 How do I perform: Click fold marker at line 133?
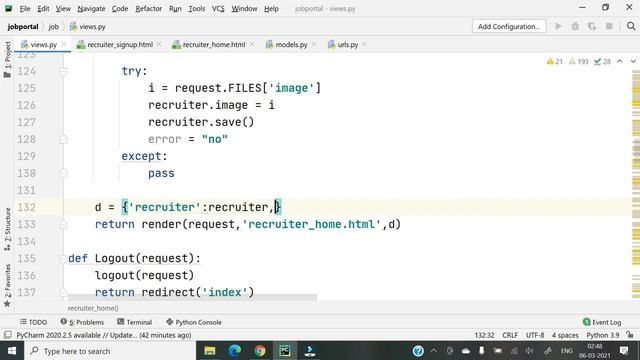coord(64,224)
